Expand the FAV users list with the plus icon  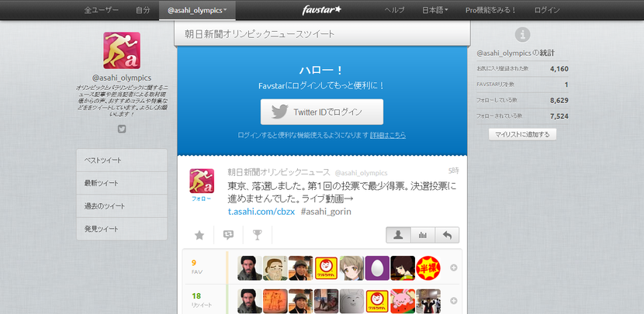coord(454,267)
